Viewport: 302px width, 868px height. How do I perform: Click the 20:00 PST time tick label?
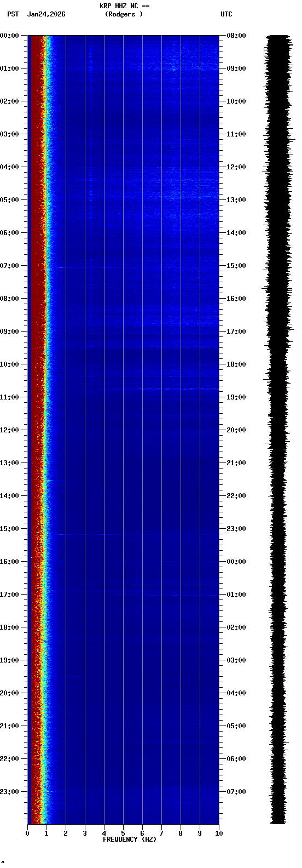[x=9, y=693]
